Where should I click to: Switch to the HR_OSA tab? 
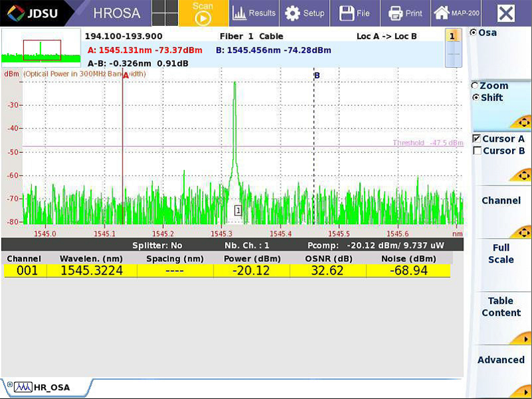47,387
